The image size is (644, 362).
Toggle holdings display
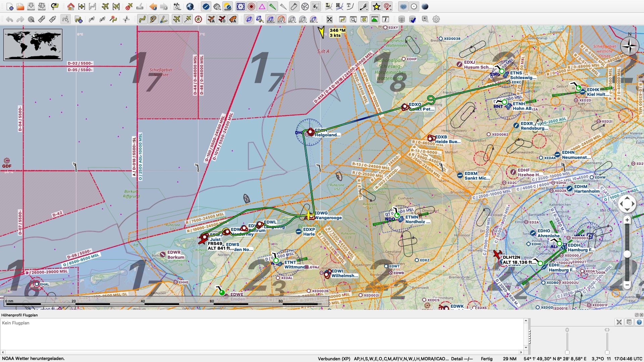(294, 6)
